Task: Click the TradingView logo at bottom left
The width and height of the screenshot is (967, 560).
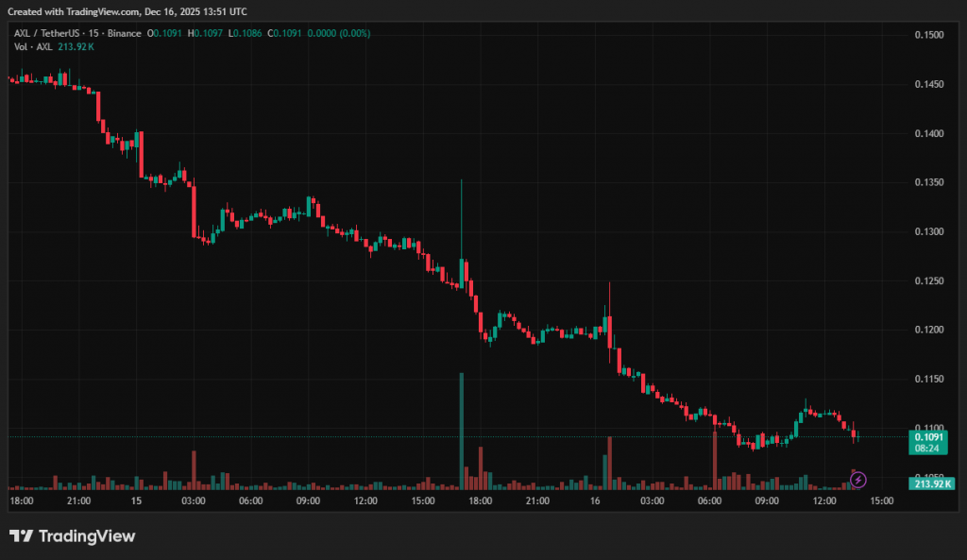Action: (73, 536)
